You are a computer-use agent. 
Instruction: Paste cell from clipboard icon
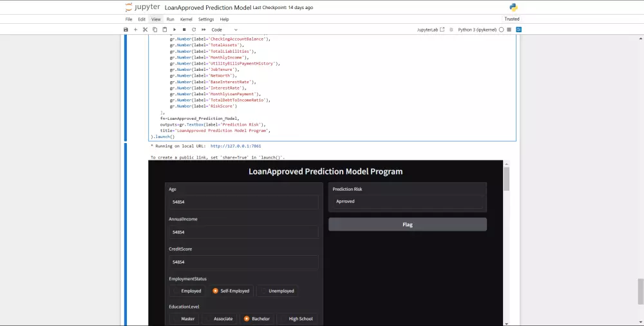pos(165,30)
